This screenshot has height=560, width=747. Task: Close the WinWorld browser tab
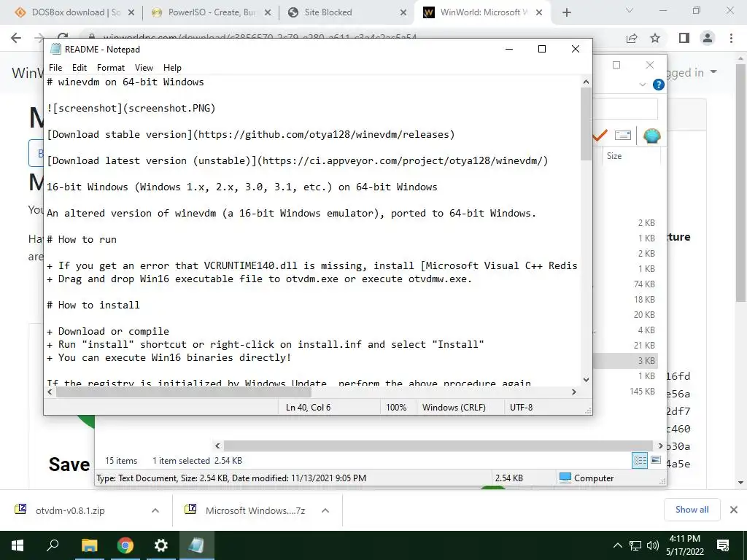click(x=539, y=12)
